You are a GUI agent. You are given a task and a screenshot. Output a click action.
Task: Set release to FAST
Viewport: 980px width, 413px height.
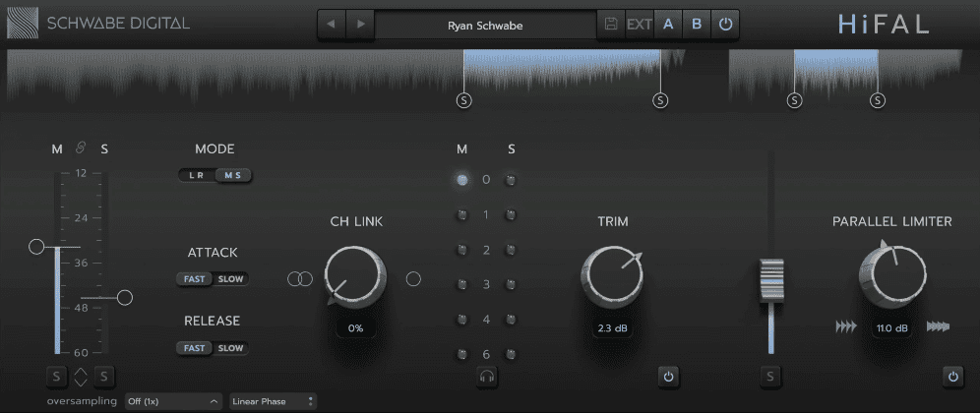point(195,348)
